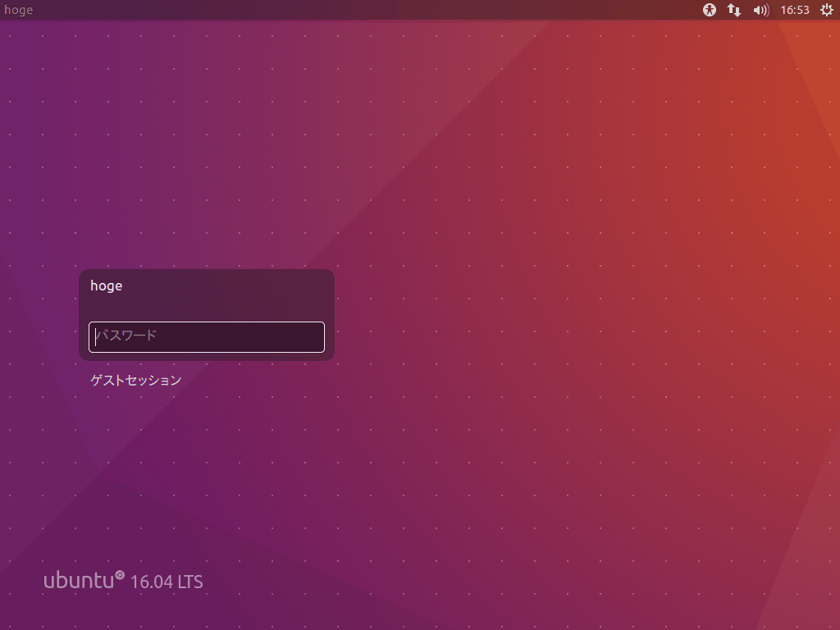Click empty space in the top panel
The image size is (840, 630).
[x=369, y=11]
